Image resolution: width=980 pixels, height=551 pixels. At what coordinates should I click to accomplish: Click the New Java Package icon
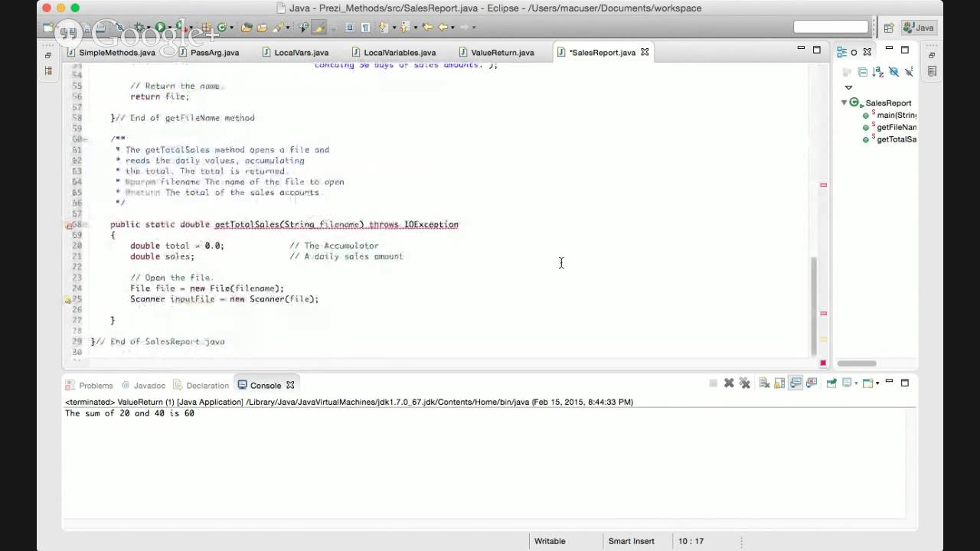point(205,27)
